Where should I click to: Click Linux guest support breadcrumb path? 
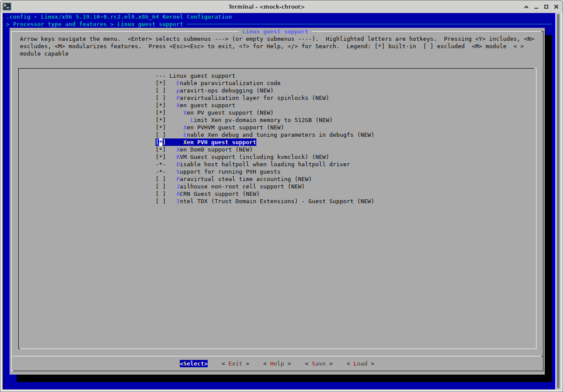(150, 24)
